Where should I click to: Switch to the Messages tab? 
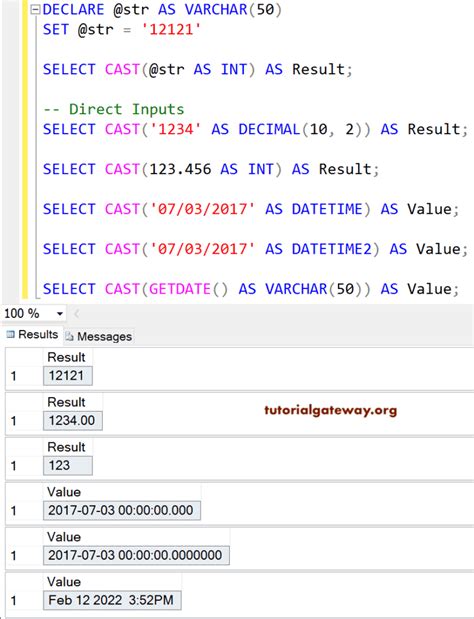(x=99, y=336)
